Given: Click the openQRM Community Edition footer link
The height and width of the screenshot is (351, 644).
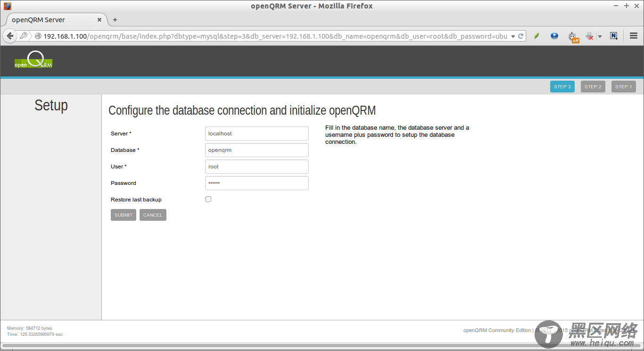Looking at the screenshot, I should pyautogui.click(x=497, y=330).
